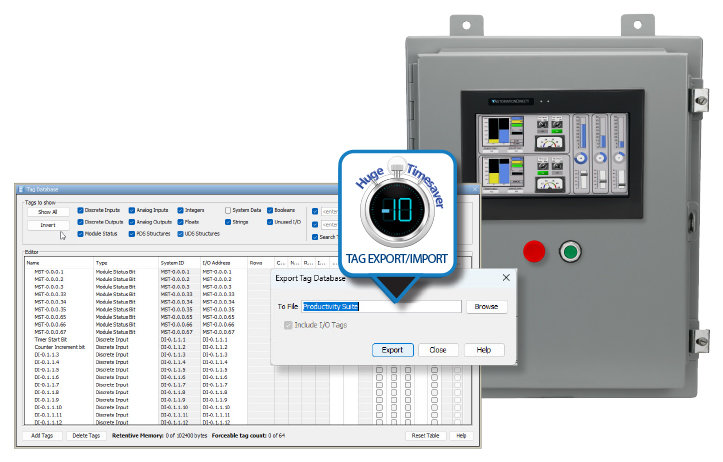The width and height of the screenshot is (723, 462).
Task: Toggle the Discrete Inputs checkbox
Action: [x=80, y=210]
